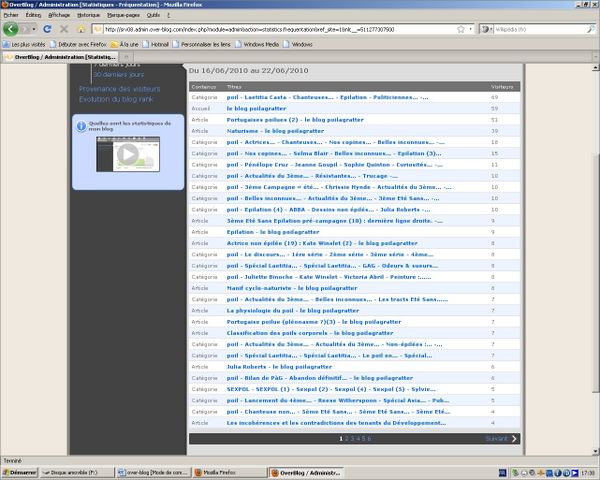This screenshot has width=600, height=480.
Task: Select the OverBlog Administration tab
Action: [60, 57]
